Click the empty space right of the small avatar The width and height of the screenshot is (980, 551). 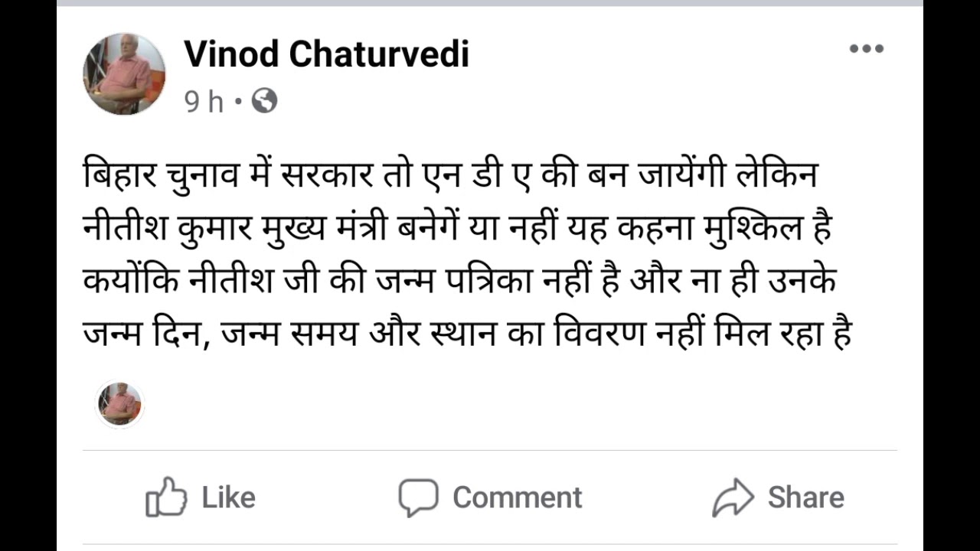pyautogui.click(x=521, y=404)
